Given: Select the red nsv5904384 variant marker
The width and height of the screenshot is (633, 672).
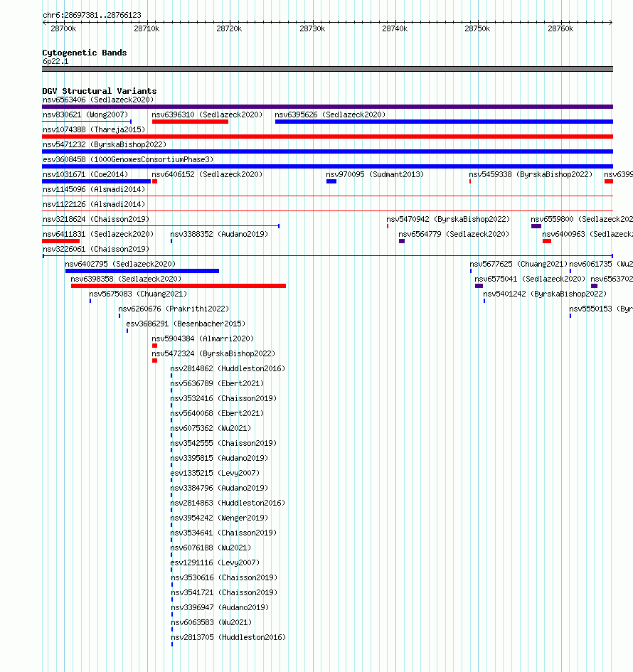Looking at the screenshot, I should (x=155, y=346).
